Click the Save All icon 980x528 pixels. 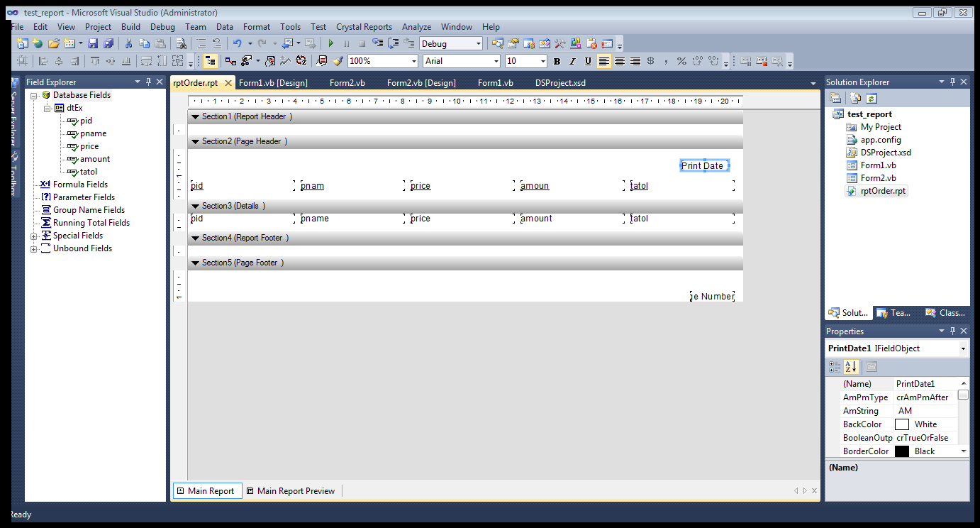108,43
